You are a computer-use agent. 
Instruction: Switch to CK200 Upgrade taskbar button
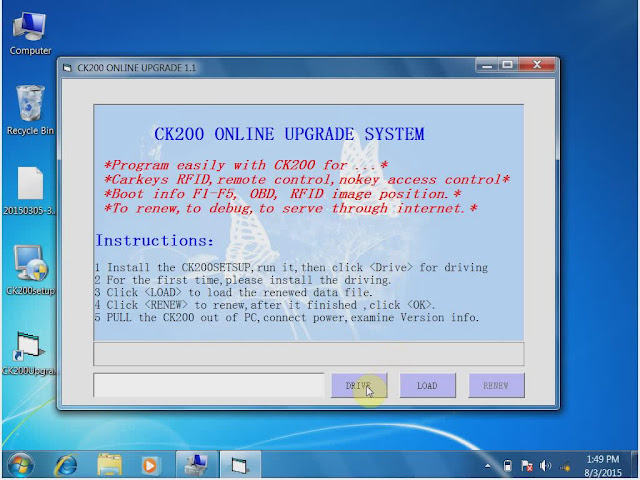[240, 465]
